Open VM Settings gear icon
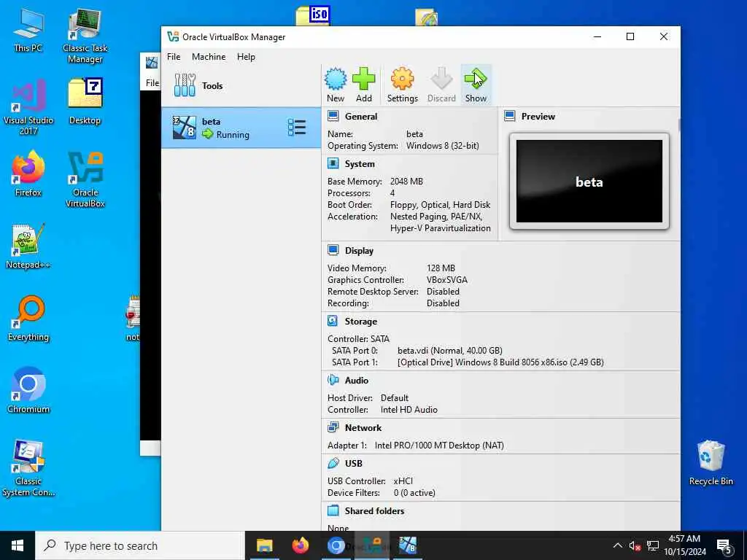This screenshot has width=747, height=560. (402, 79)
